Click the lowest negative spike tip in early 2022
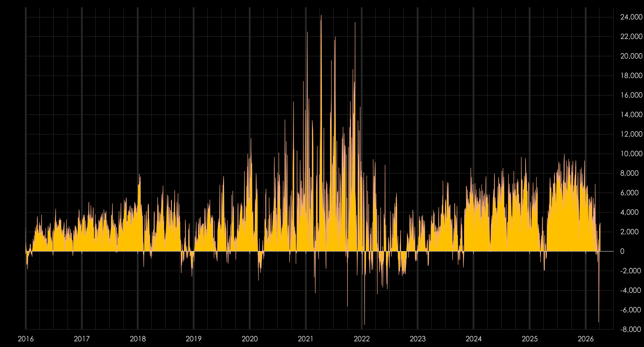This screenshot has width=644, height=347. click(x=365, y=324)
